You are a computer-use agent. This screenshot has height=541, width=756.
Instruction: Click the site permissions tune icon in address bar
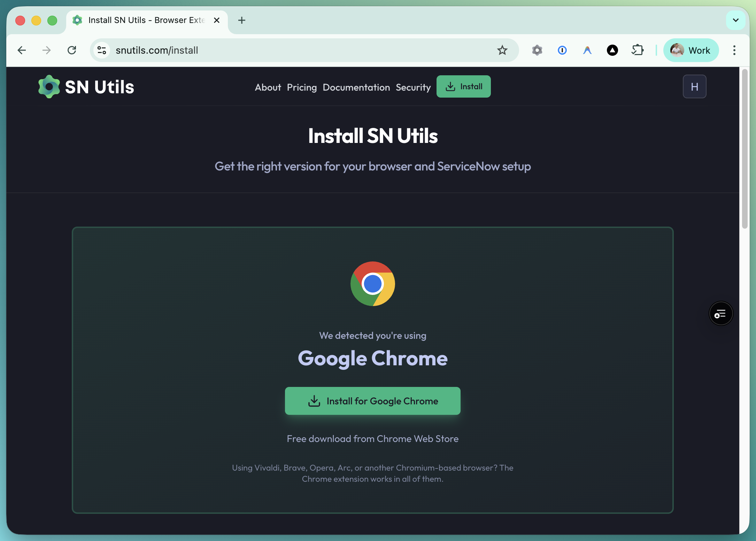pyautogui.click(x=101, y=50)
